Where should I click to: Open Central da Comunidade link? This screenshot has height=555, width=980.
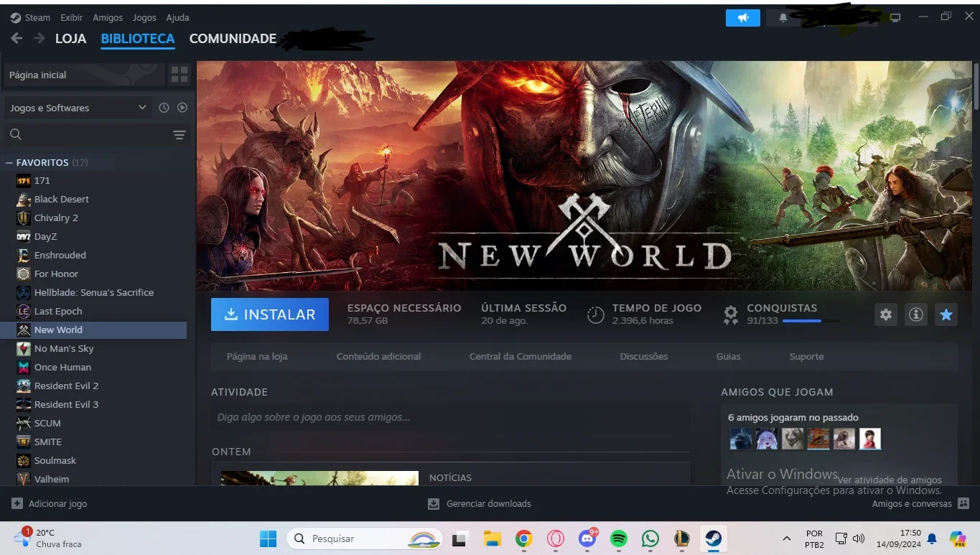[x=521, y=357]
